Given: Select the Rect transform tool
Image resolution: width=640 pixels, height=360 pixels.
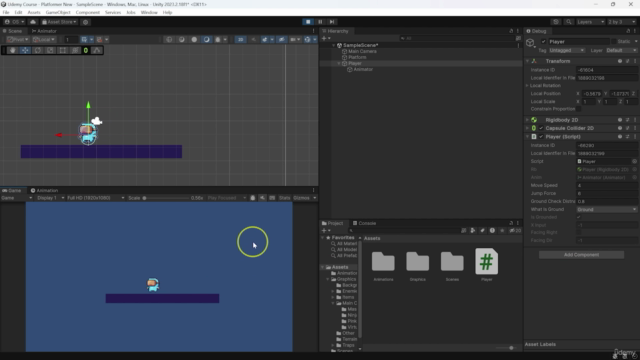Looking at the screenshot, I should (x=63, y=50).
